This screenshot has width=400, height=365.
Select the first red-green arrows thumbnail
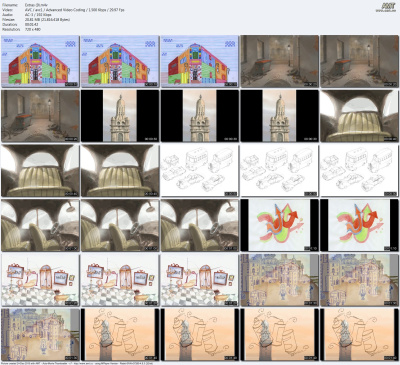click(279, 225)
